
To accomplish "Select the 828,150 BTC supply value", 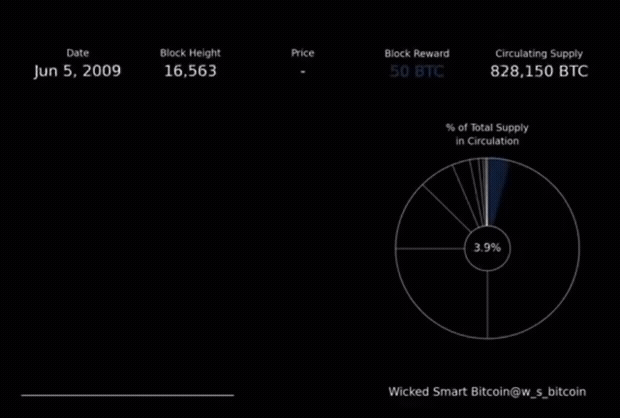I will [x=539, y=72].
